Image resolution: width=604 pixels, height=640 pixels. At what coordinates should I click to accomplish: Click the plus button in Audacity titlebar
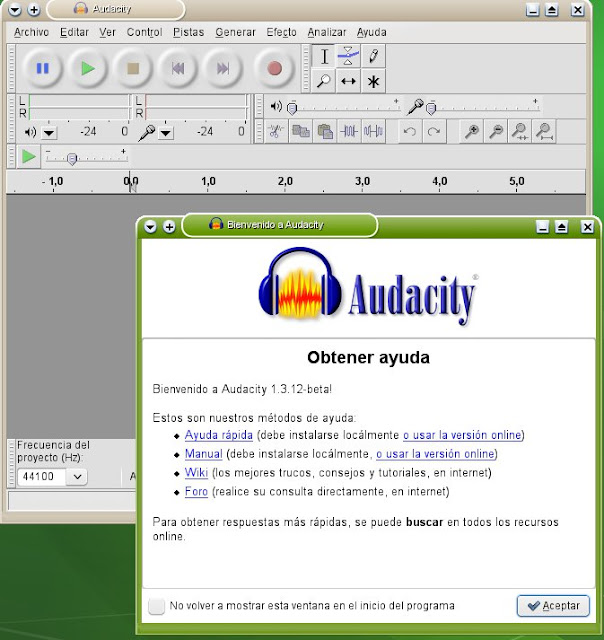34,9
